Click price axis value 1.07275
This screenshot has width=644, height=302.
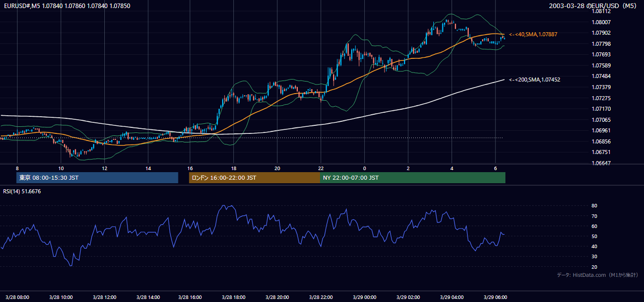(601, 98)
